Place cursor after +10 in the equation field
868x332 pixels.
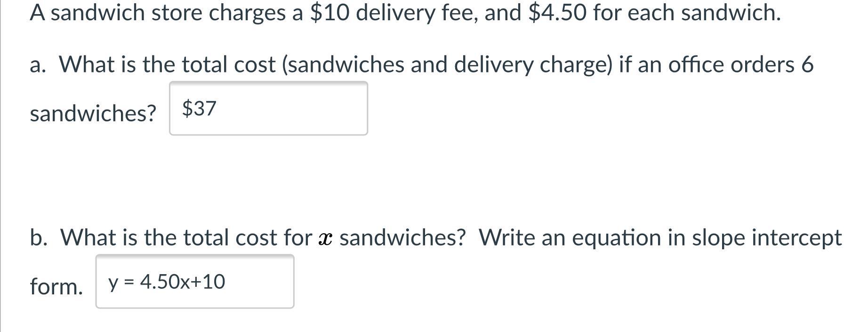click(x=226, y=282)
